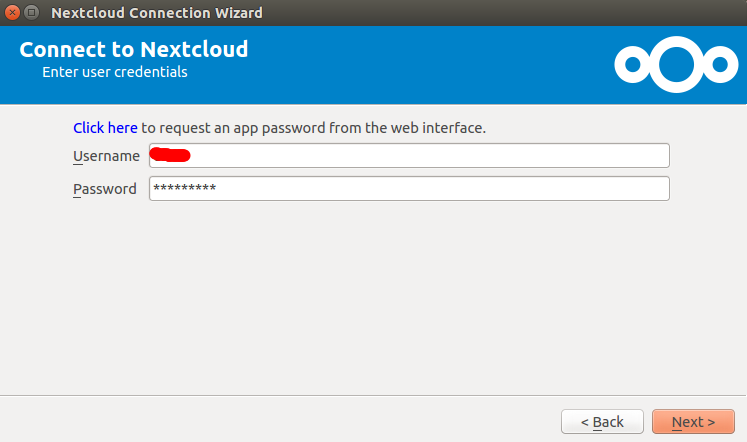Click the blank area below the Password field
This screenshot has height=442, width=747.
[374, 295]
